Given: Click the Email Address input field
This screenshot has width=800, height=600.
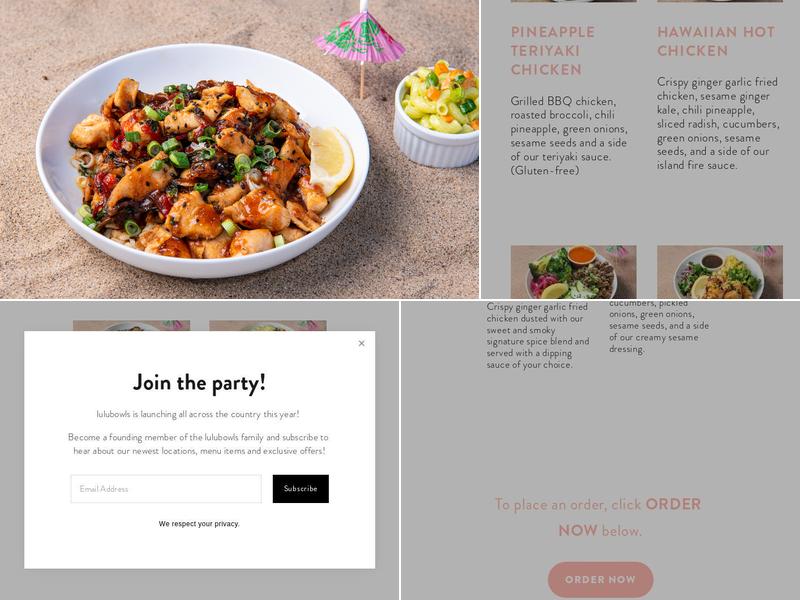Looking at the screenshot, I should point(166,489).
